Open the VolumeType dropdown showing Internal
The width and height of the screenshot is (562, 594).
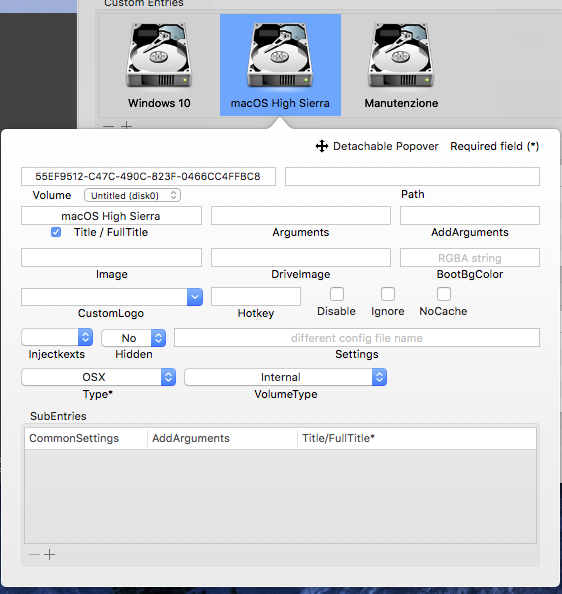point(286,377)
